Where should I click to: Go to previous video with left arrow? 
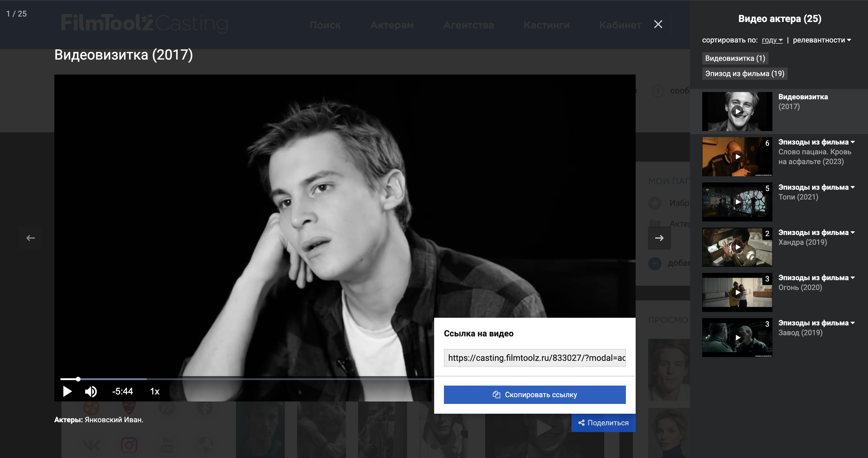[x=31, y=238]
